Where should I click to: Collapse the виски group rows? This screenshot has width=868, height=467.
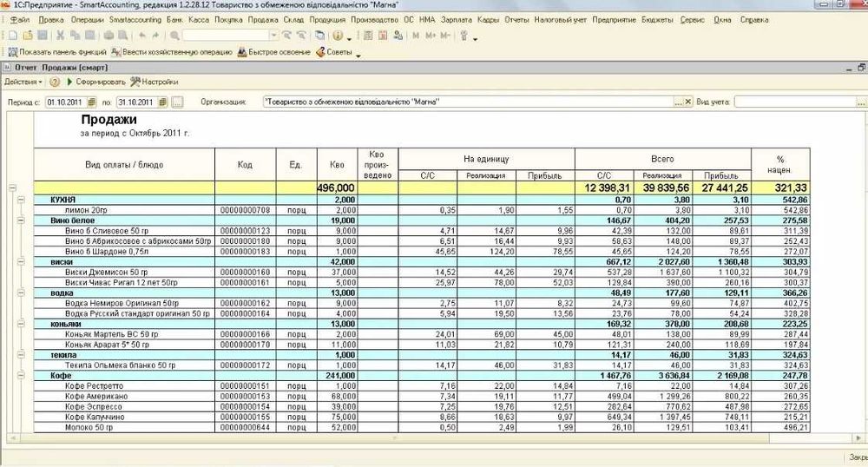coord(19,262)
